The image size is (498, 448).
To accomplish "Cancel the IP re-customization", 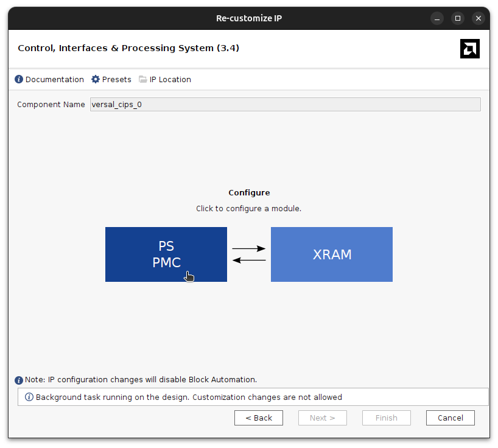I will click(450, 418).
